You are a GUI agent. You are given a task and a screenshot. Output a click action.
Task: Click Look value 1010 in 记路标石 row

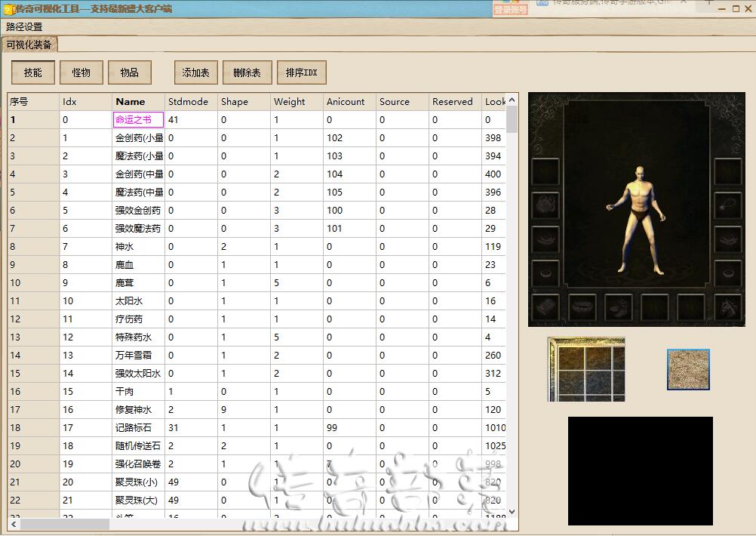tap(495, 428)
